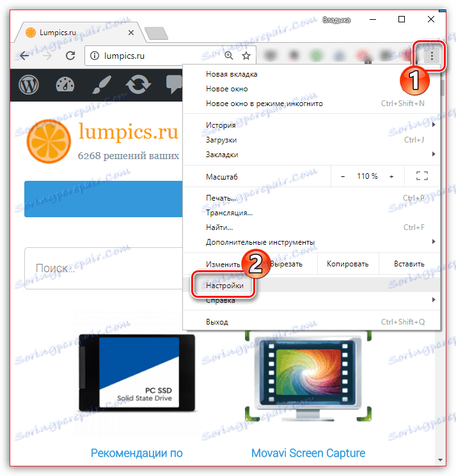Click 'Вырезать' in the edit row
This screenshot has height=476, width=456.
pyautogui.click(x=286, y=264)
